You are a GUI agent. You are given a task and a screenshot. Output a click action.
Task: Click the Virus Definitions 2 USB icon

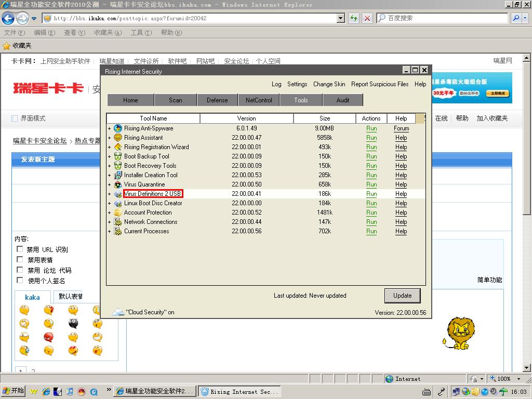(118, 194)
